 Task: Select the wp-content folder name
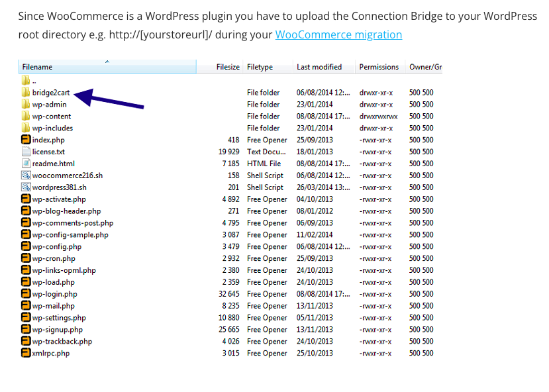point(52,117)
